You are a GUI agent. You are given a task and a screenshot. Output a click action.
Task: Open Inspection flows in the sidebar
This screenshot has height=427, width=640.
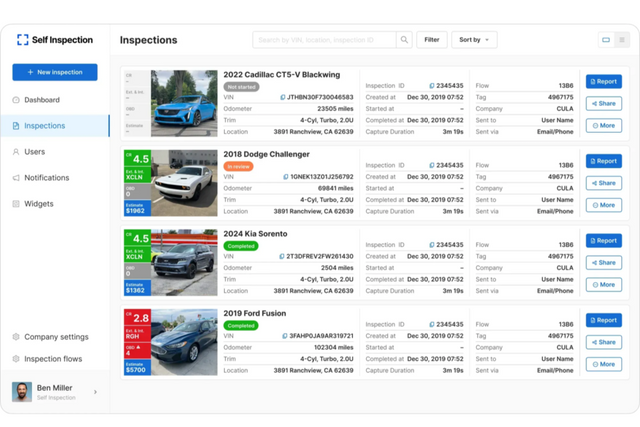coord(53,359)
